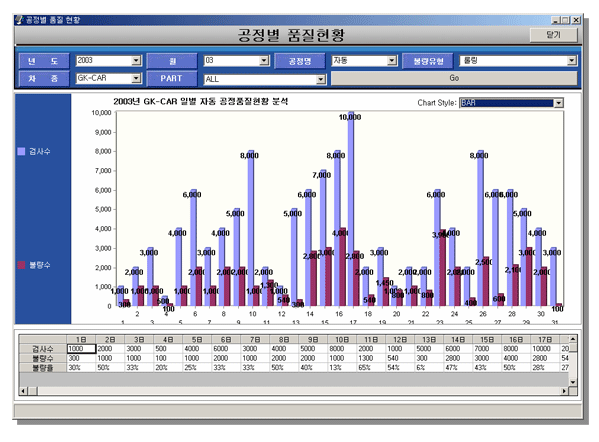Screen dimensions: 599x442
Task: Open the month 03 dropdown
Action: tap(264, 60)
